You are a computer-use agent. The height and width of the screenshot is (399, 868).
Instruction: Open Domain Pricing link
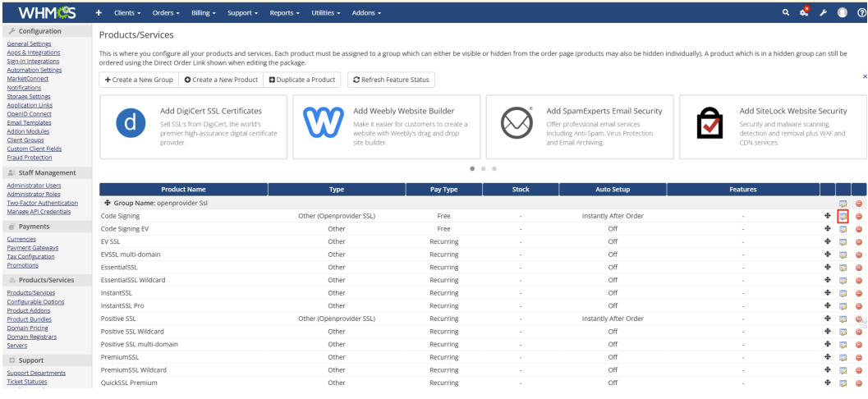[27, 328]
